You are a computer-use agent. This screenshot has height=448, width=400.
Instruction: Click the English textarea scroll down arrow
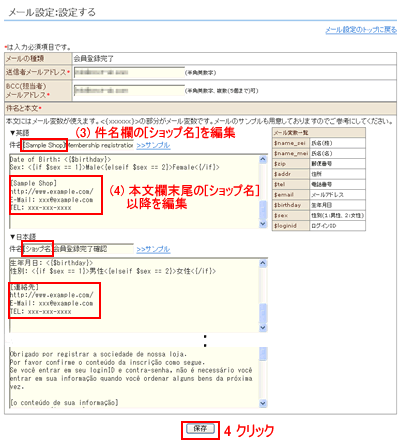click(263, 224)
